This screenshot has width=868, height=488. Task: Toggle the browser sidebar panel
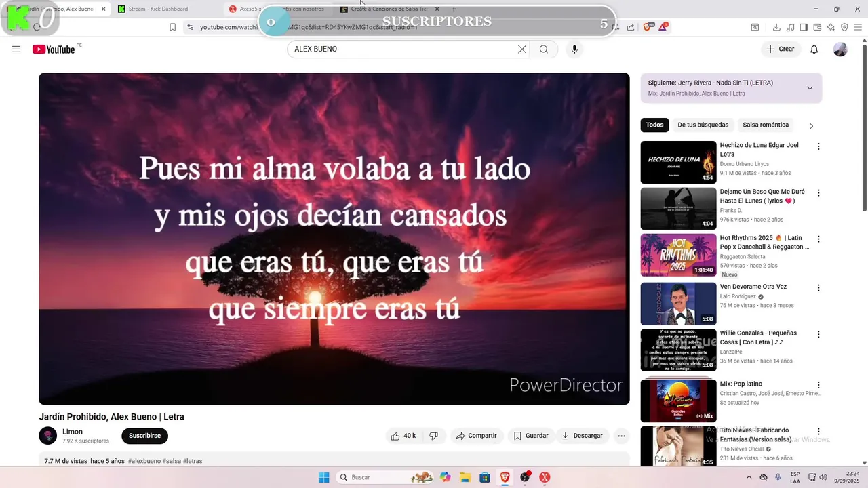[804, 27]
